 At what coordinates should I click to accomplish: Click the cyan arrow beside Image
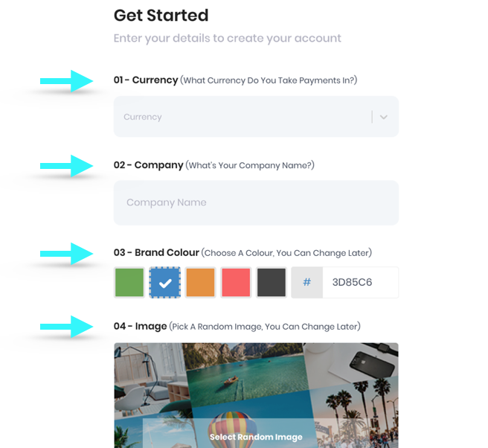67,327
